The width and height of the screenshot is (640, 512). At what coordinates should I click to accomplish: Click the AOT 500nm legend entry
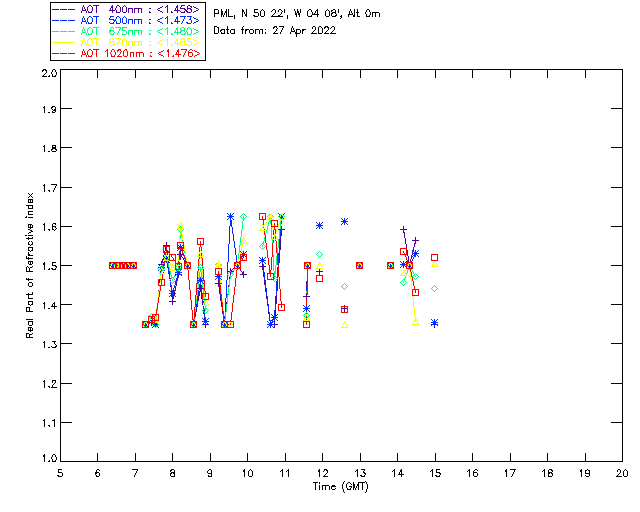click(x=127, y=20)
